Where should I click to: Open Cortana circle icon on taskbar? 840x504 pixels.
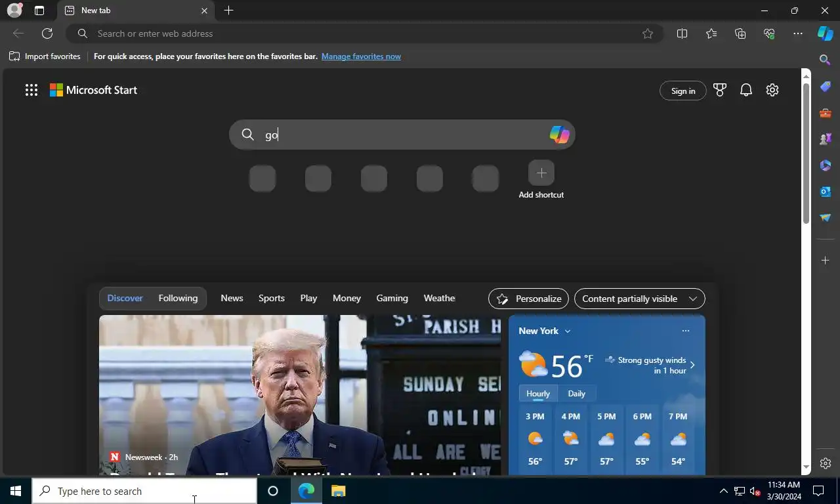(273, 491)
